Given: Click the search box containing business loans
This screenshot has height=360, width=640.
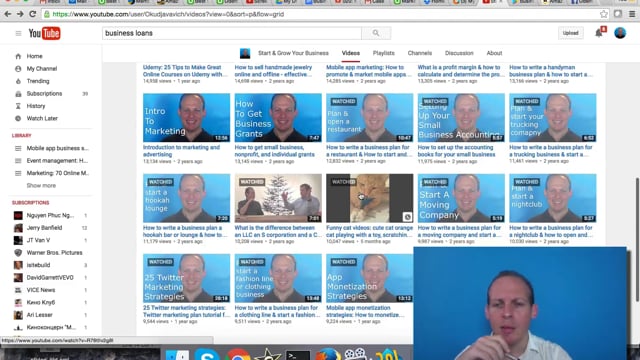Looking at the screenshot, I should [x=231, y=33].
